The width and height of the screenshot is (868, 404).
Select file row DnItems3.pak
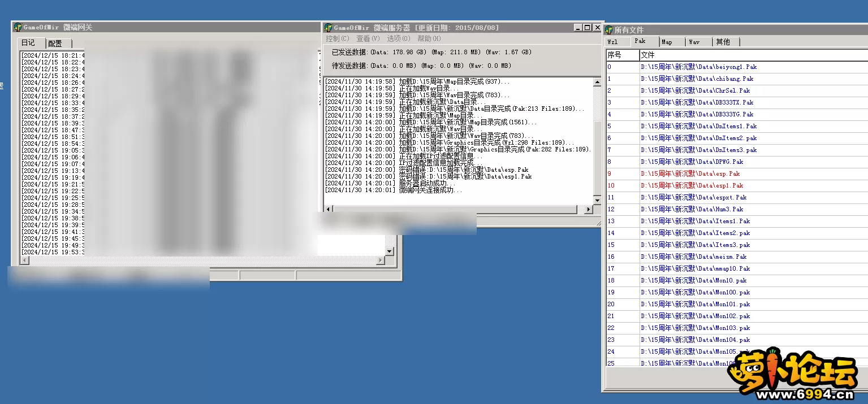[737, 150]
